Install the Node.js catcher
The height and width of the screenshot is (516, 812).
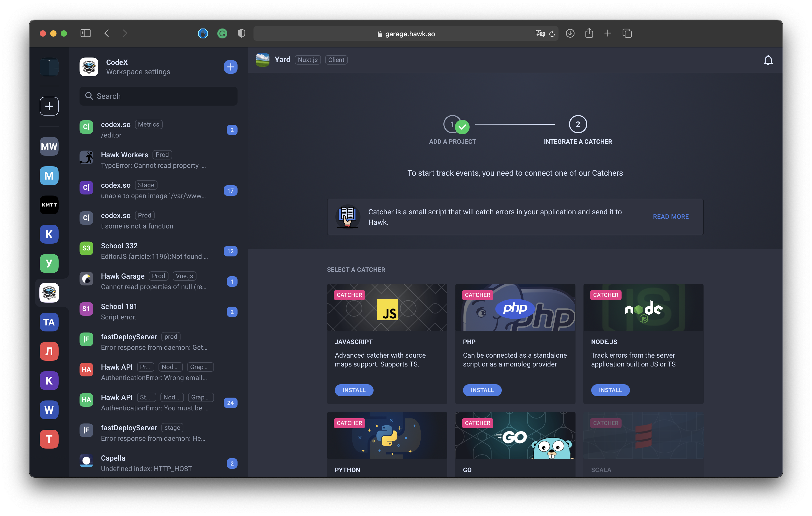pyautogui.click(x=610, y=390)
